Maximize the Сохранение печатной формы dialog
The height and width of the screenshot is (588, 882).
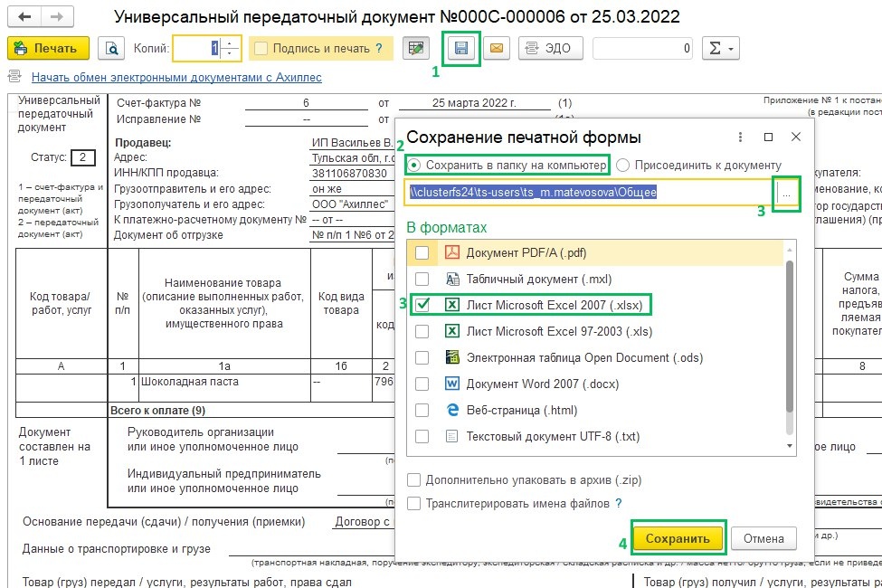pos(768,137)
